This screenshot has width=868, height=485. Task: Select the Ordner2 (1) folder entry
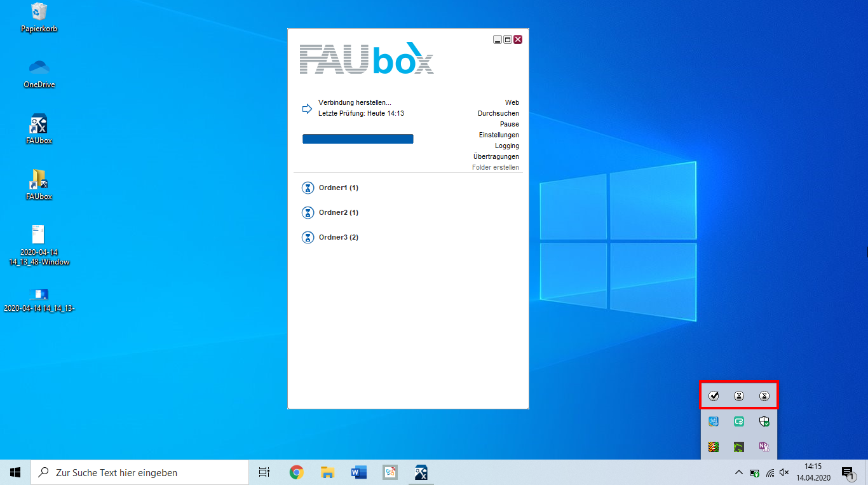tap(339, 213)
